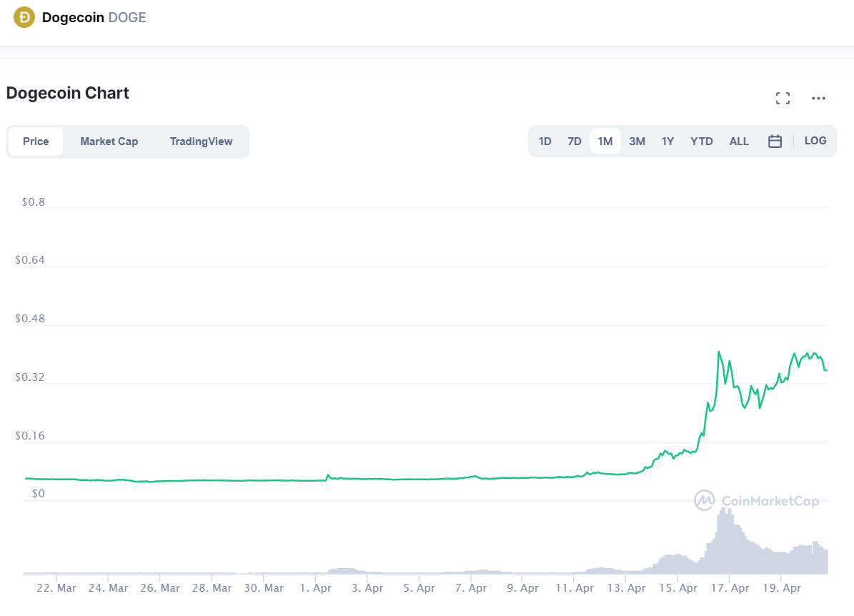Switch to the Price tab
This screenshot has width=854, height=616.
click(36, 141)
